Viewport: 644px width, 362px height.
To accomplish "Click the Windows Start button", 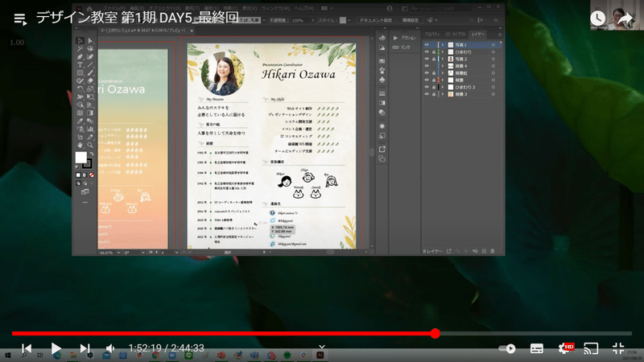I will point(7,356).
